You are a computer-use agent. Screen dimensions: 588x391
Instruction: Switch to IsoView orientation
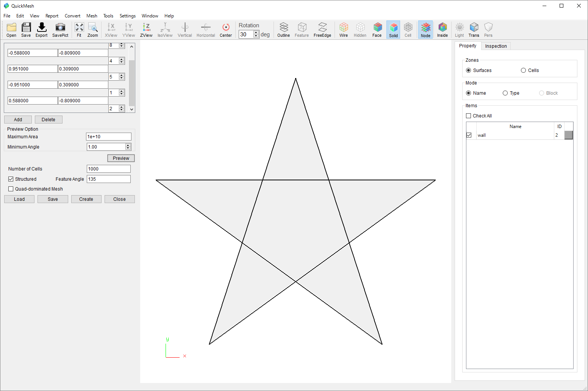(x=165, y=30)
